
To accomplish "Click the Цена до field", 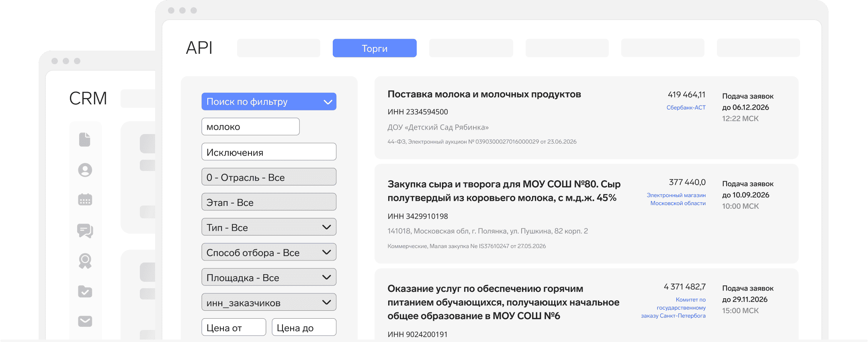I will tap(304, 327).
